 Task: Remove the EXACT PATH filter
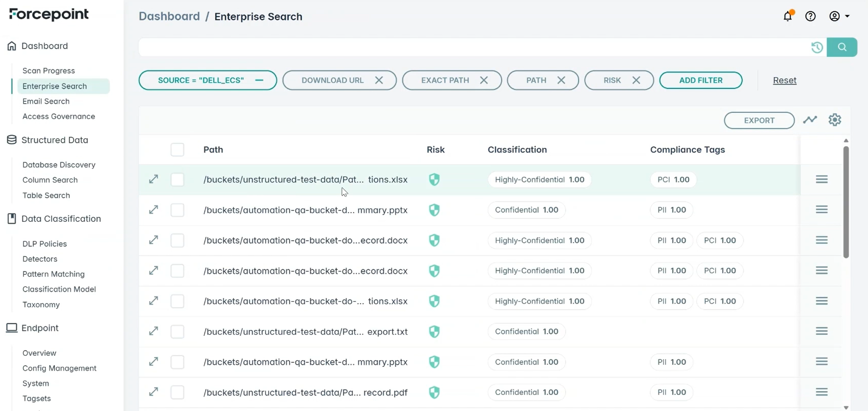484,80
